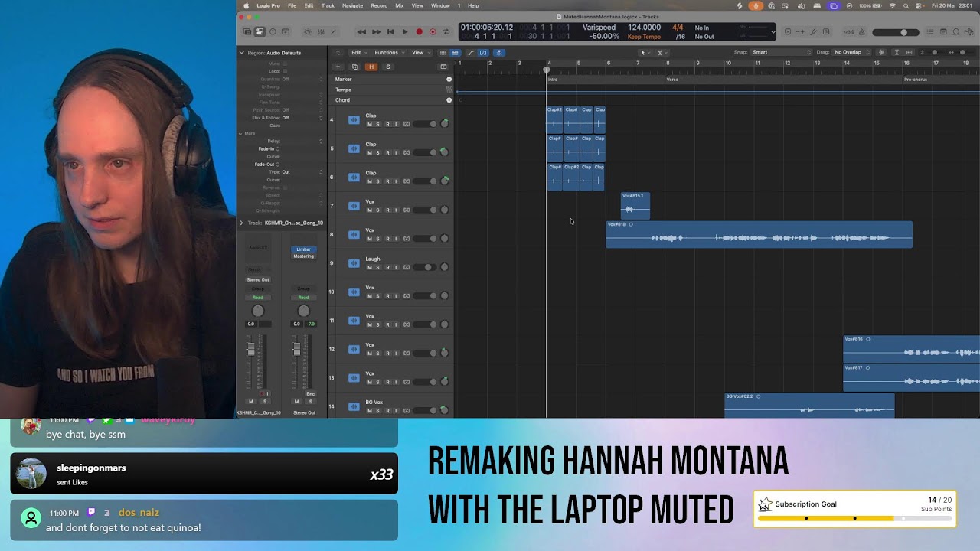
Task: Open the File menu
Action: pos(292,5)
